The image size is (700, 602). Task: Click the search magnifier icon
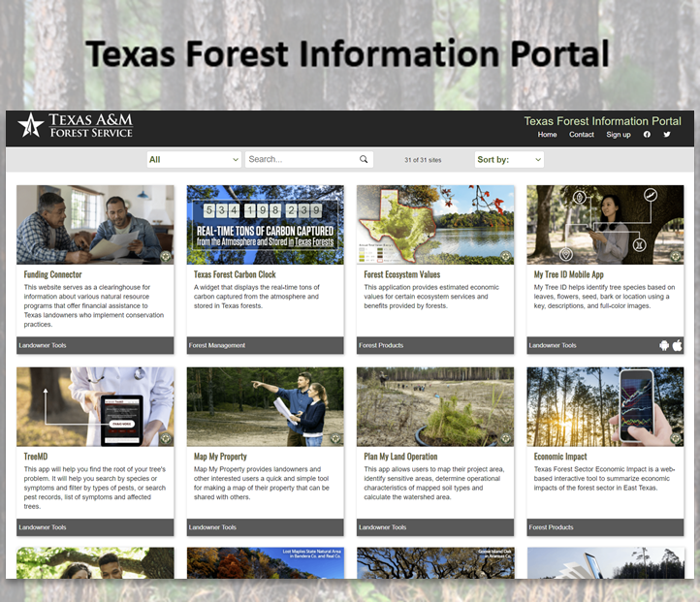(364, 159)
